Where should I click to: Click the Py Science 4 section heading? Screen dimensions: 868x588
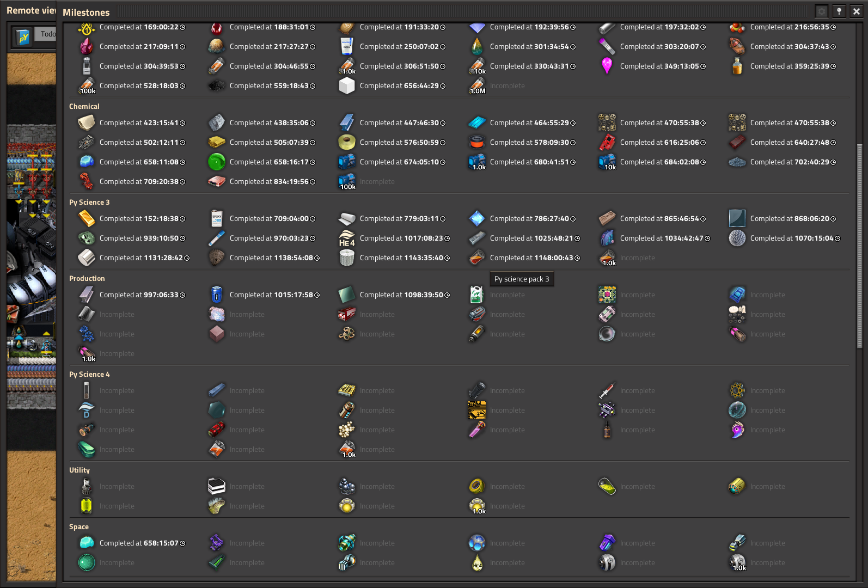(x=89, y=375)
